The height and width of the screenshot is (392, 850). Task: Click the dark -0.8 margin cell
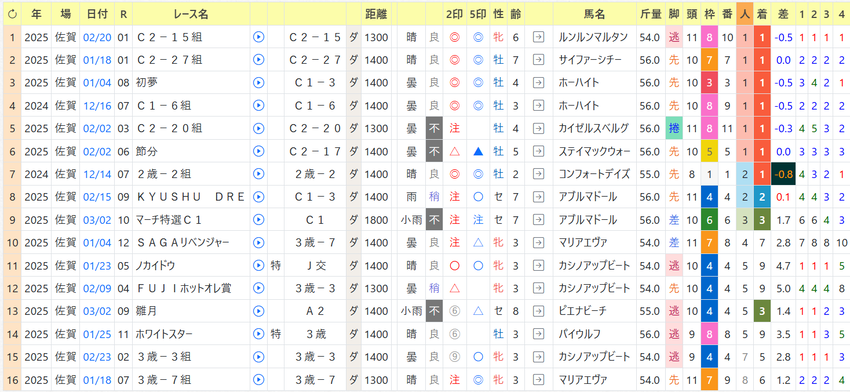click(783, 174)
